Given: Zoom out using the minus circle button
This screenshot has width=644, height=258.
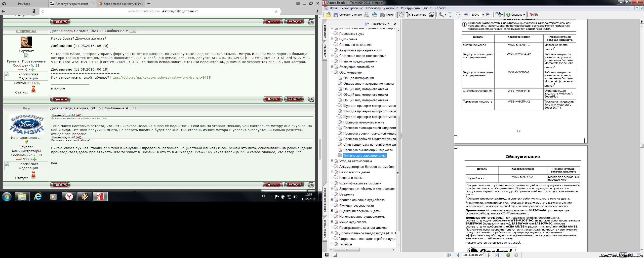Looking at the screenshot, I should tap(466, 15).
